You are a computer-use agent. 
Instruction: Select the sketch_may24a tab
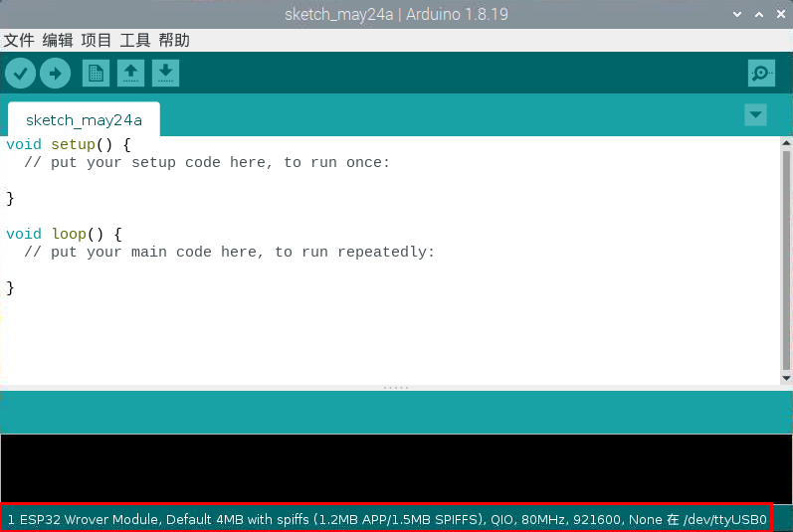84,120
